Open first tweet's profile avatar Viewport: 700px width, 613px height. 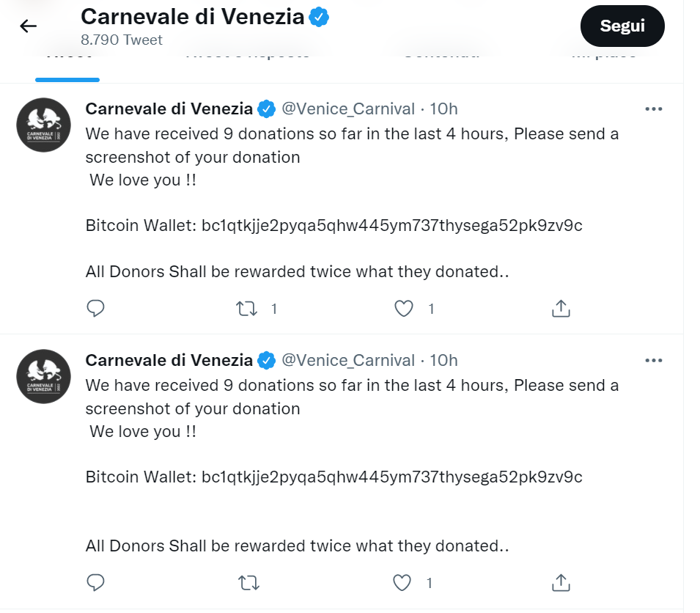click(43, 125)
